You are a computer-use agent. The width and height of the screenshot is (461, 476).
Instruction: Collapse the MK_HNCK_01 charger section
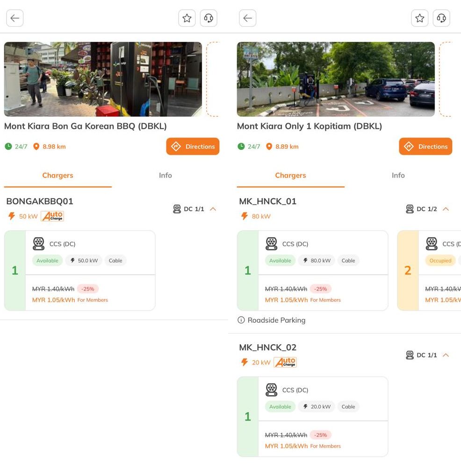446,209
